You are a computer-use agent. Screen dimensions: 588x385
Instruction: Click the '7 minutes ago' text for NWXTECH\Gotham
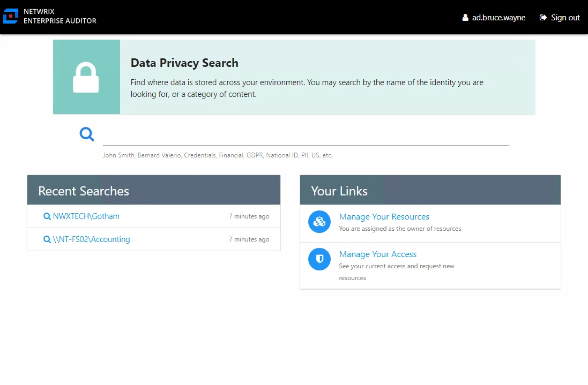point(249,216)
